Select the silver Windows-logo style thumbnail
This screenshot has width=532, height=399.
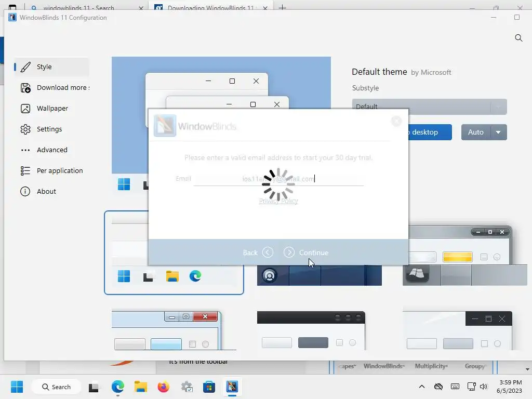[x=465, y=256]
